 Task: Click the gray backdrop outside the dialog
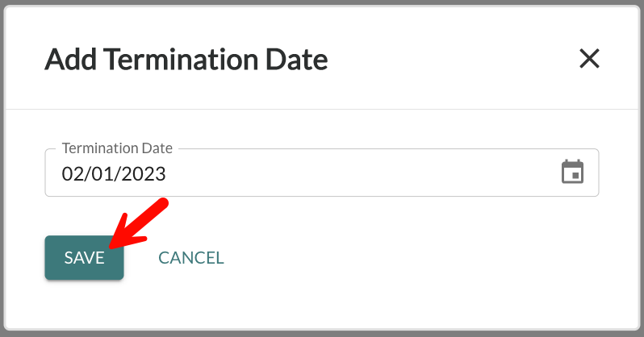pyautogui.click(x=322, y=2)
